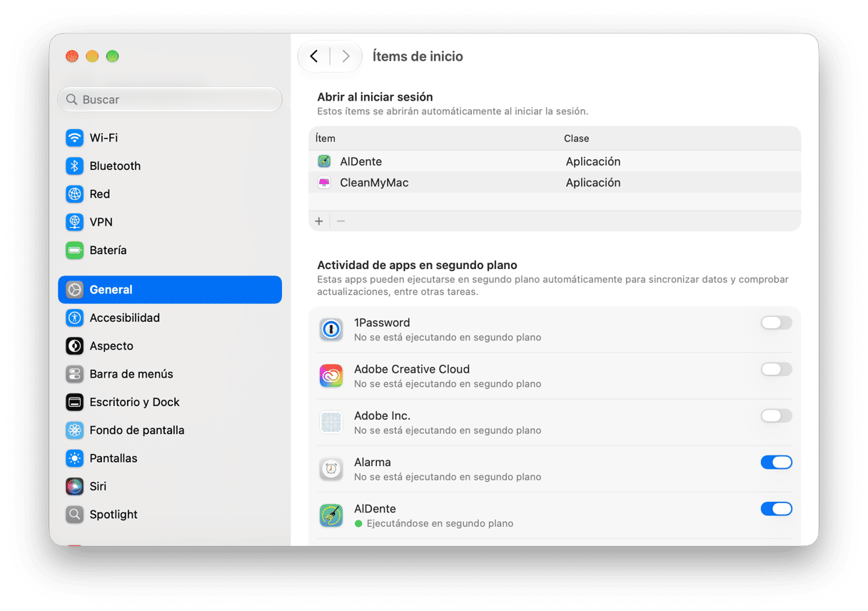Select the Spotlight icon in sidebar
Image resolution: width=868 pixels, height=611 pixels.
(75, 515)
